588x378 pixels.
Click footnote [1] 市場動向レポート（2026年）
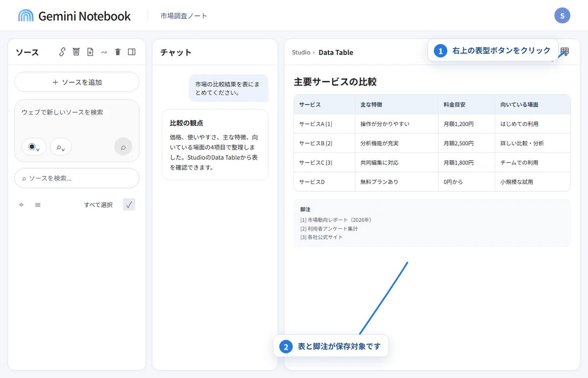336,220
